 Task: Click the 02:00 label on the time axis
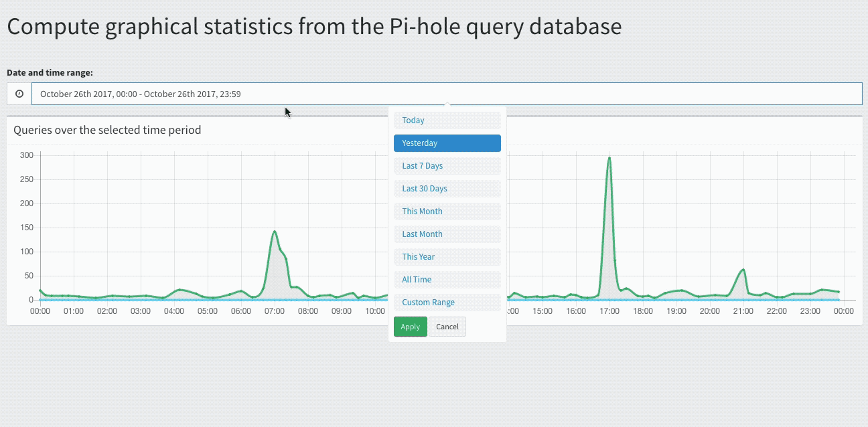(x=107, y=311)
